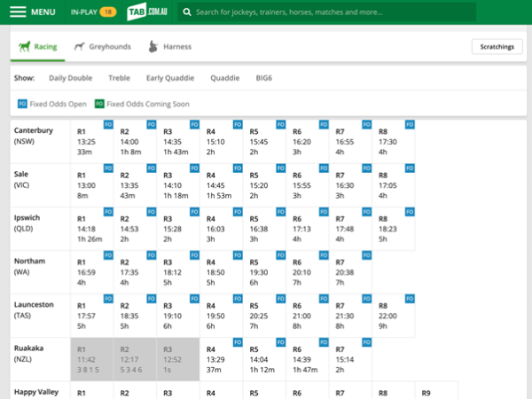Open Sale R7 at 16:30
The height and width of the screenshot is (399, 532).
[350, 185]
